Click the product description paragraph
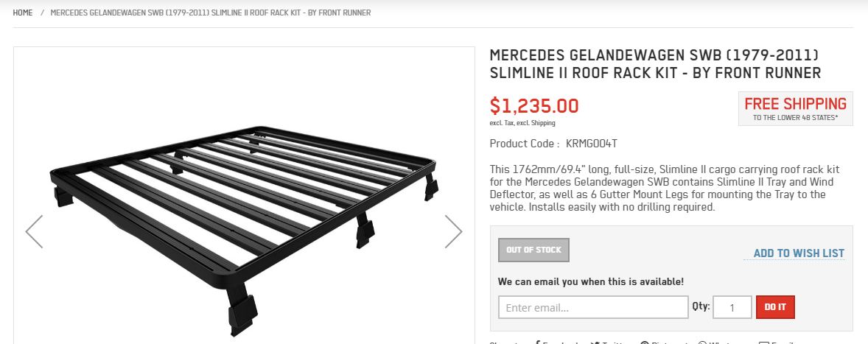The height and width of the screenshot is (344, 868). pyautogui.click(x=664, y=189)
